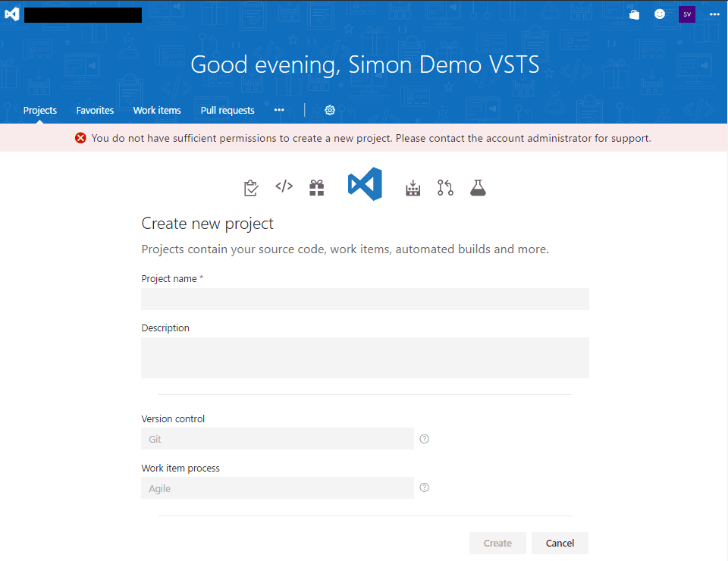Switch to the Projects tab

pyautogui.click(x=40, y=110)
